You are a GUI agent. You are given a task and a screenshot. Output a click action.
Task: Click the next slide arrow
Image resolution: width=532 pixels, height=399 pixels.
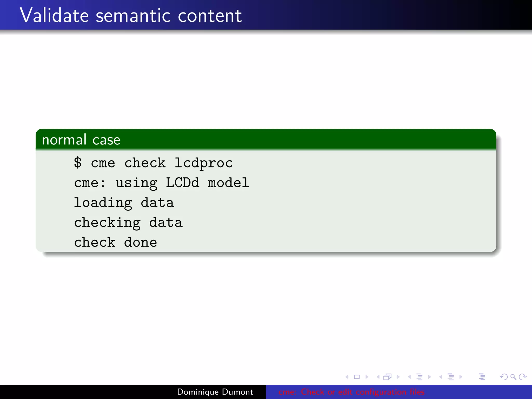click(367, 377)
